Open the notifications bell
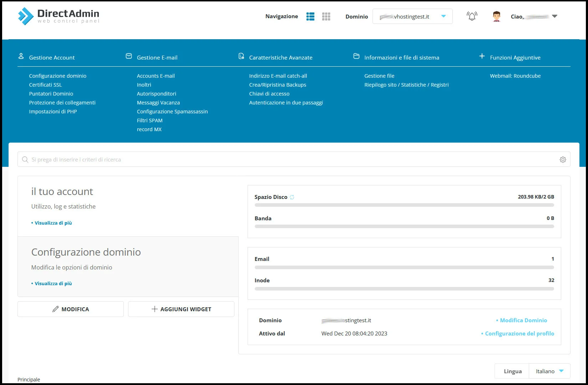Viewport: 588px width, 385px height. (x=471, y=16)
